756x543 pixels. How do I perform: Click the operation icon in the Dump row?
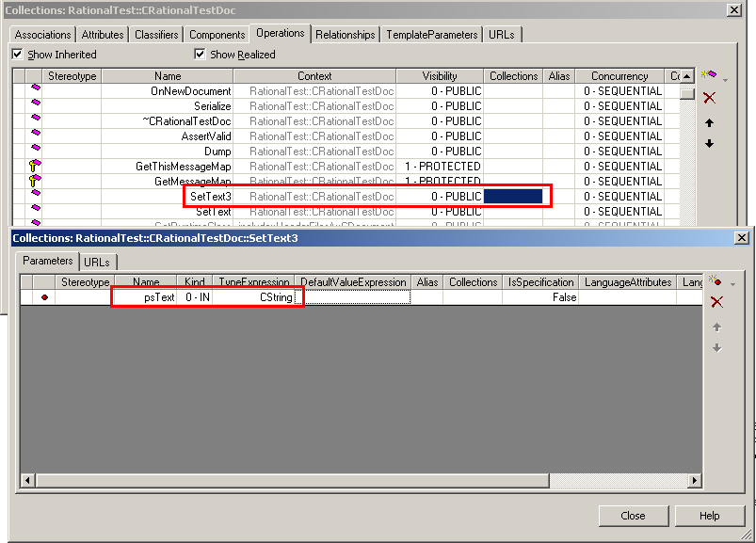(36, 148)
